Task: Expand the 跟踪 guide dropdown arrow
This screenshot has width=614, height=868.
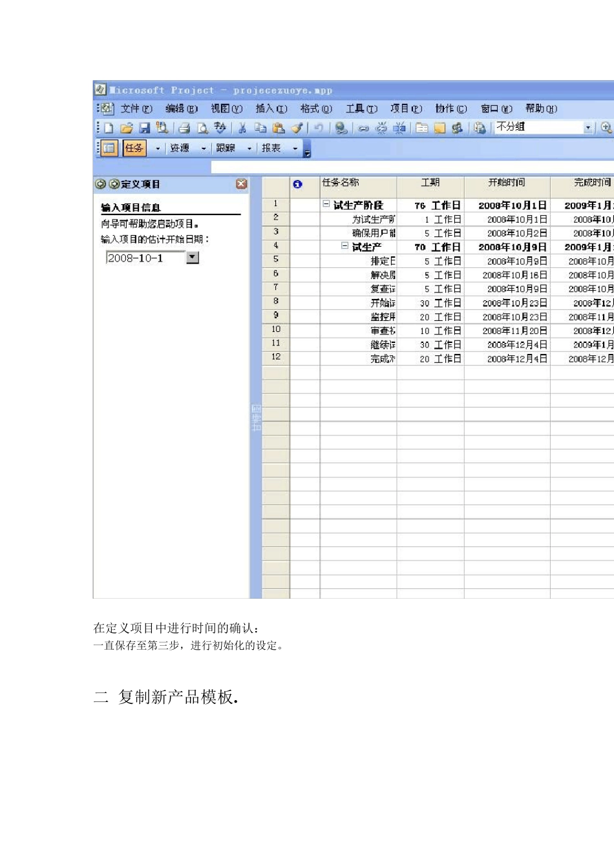Action: click(x=249, y=149)
